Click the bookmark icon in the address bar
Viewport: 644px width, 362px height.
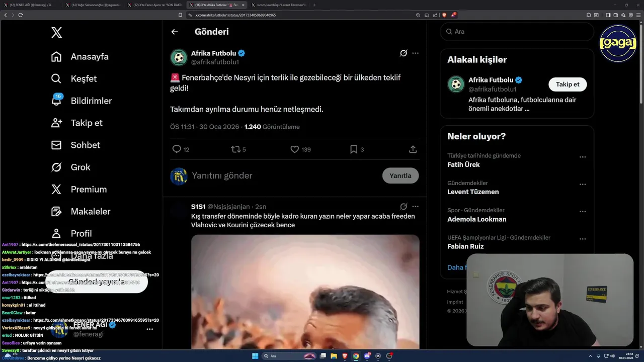click(x=180, y=15)
